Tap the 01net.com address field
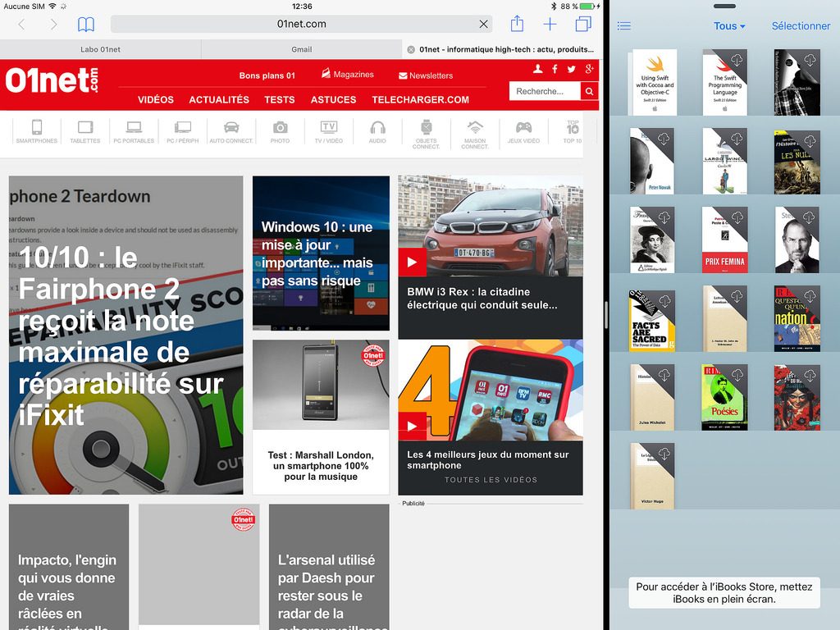840x630 pixels. pos(302,24)
